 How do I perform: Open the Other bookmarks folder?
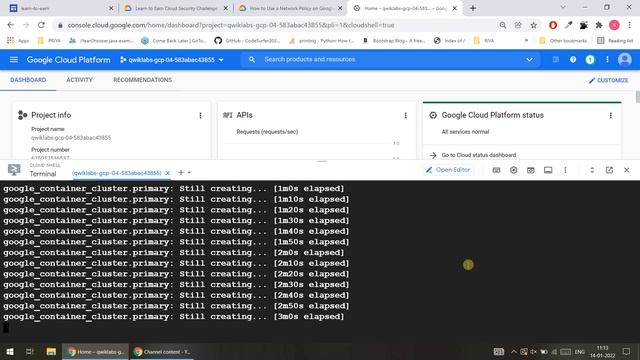coord(563,40)
